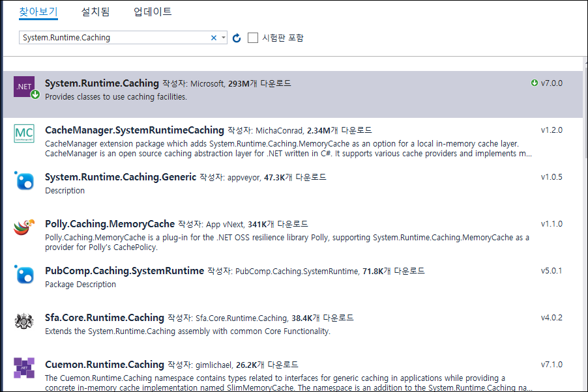Open the search box dropdown arrow
The width and height of the screenshot is (588, 392).
223,38
